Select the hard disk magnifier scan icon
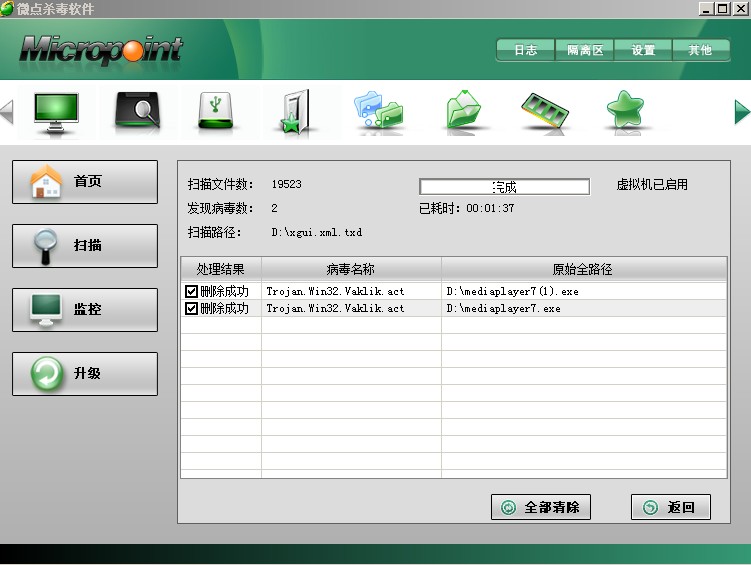The height and width of the screenshot is (565, 751). (x=137, y=110)
